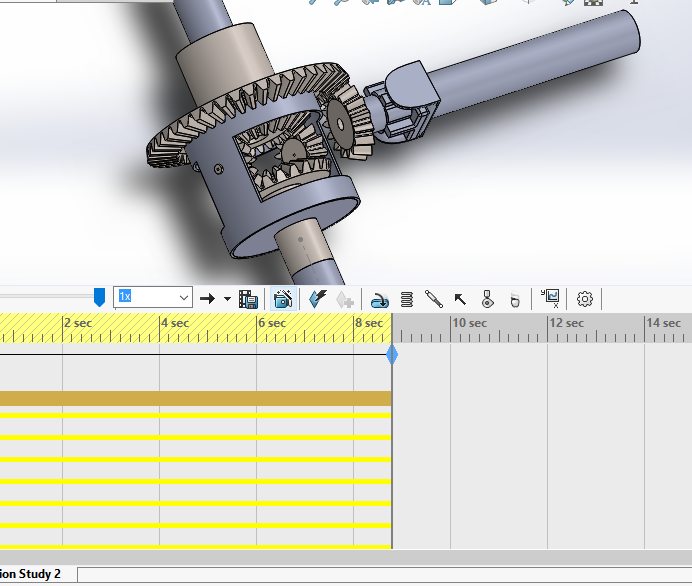Viewport: 692px width, 586px height.
Task: Add a Motor using the motor icon
Action: 379,300
